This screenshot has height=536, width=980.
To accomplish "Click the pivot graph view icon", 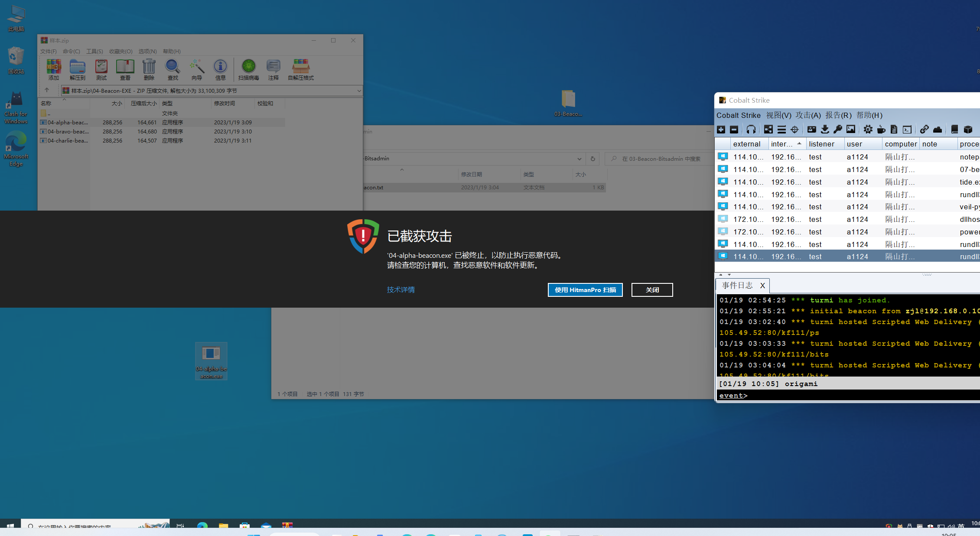I will click(x=768, y=130).
